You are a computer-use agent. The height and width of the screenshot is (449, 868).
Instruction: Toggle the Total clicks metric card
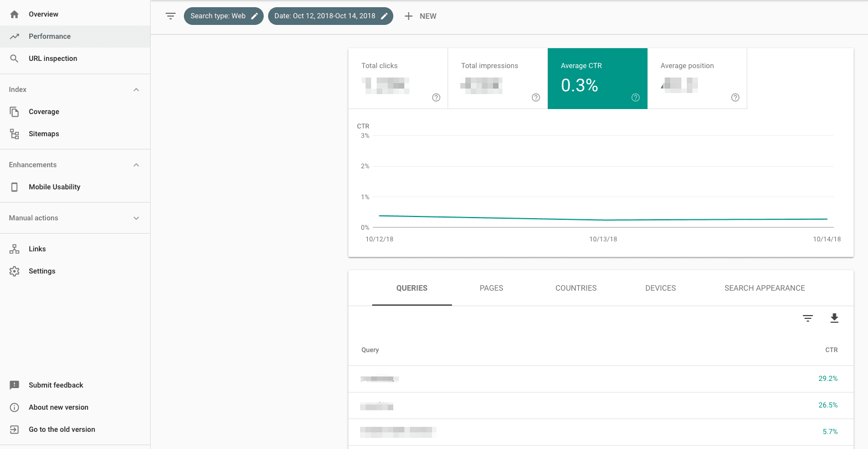coord(398,79)
